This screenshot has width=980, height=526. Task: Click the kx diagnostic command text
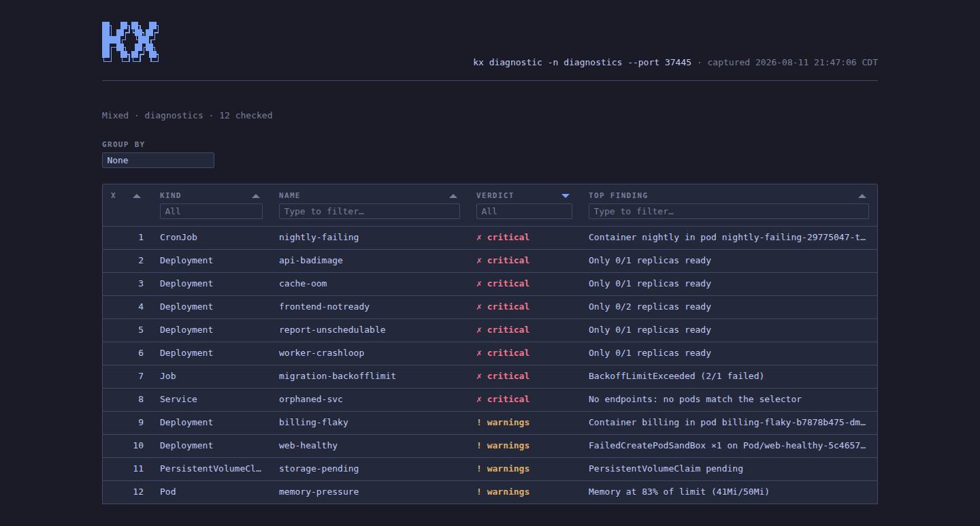583,63
